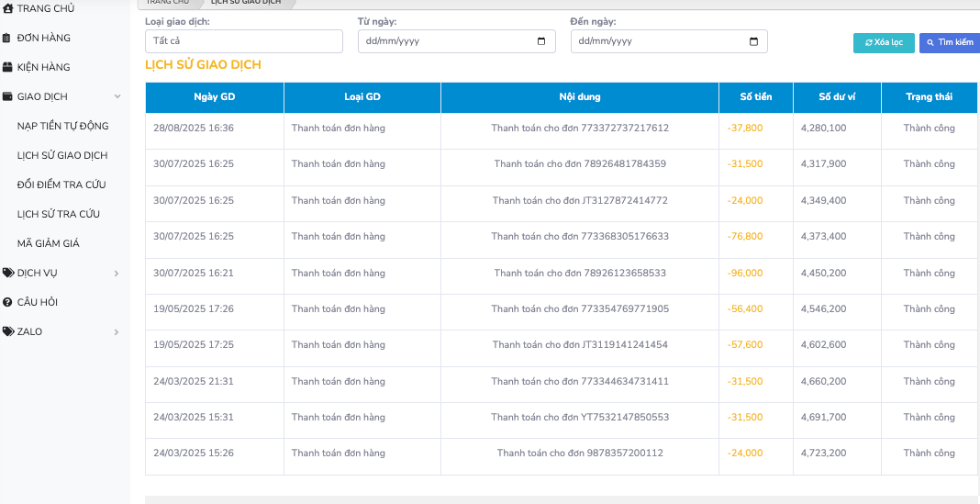Select Lịch Sử Tra Cứu in sidebar
Screen dimensions: 980x504
tap(59, 214)
